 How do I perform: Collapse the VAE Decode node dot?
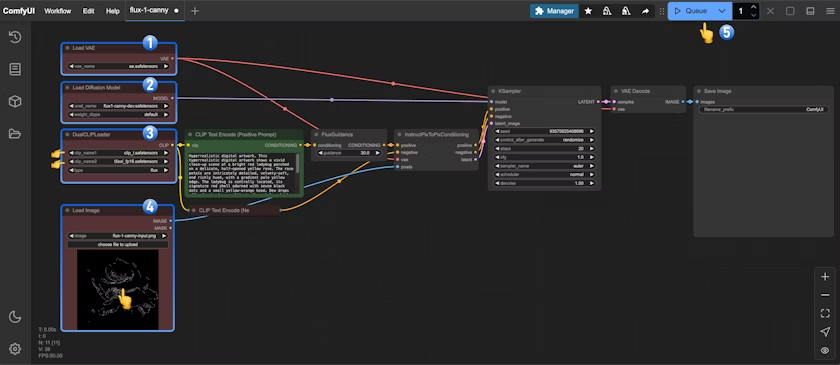(616, 91)
